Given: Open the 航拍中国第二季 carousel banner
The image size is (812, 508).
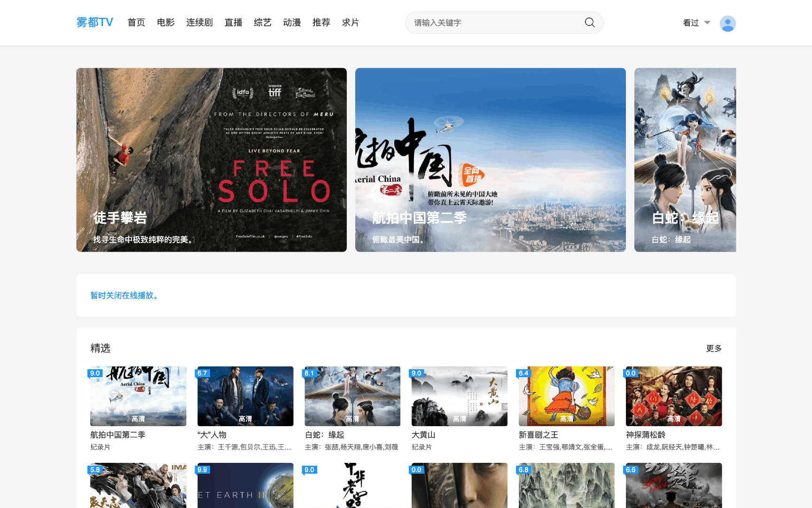Looking at the screenshot, I should tap(490, 160).
